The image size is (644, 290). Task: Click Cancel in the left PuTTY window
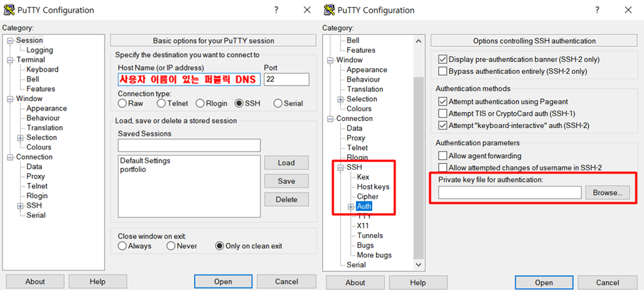tap(287, 282)
